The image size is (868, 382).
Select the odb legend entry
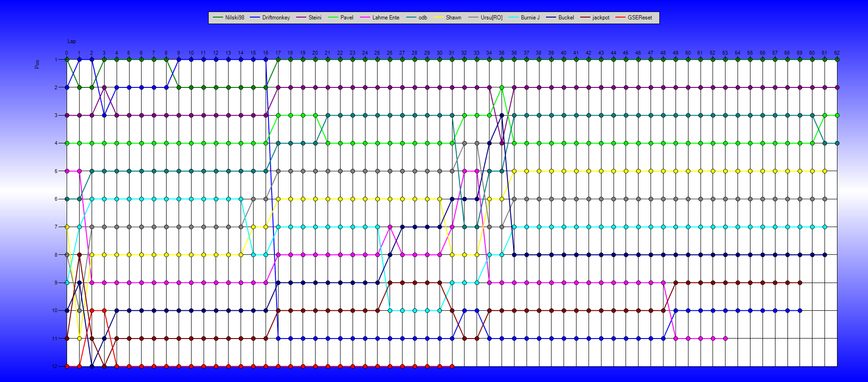pyautogui.click(x=416, y=18)
